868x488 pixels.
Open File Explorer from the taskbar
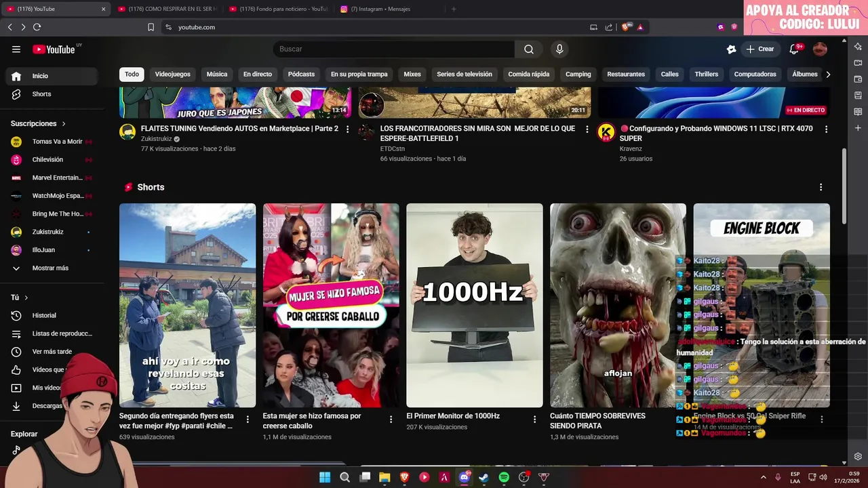(x=384, y=477)
